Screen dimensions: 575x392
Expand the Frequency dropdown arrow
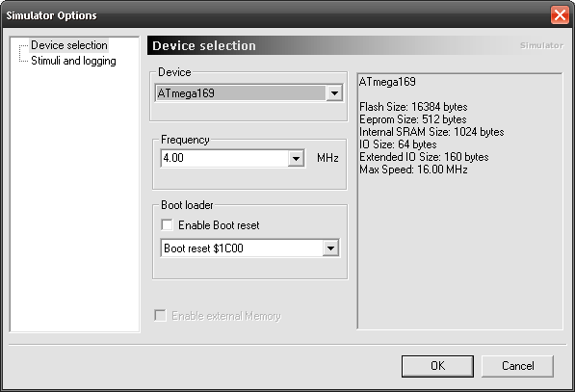click(296, 158)
